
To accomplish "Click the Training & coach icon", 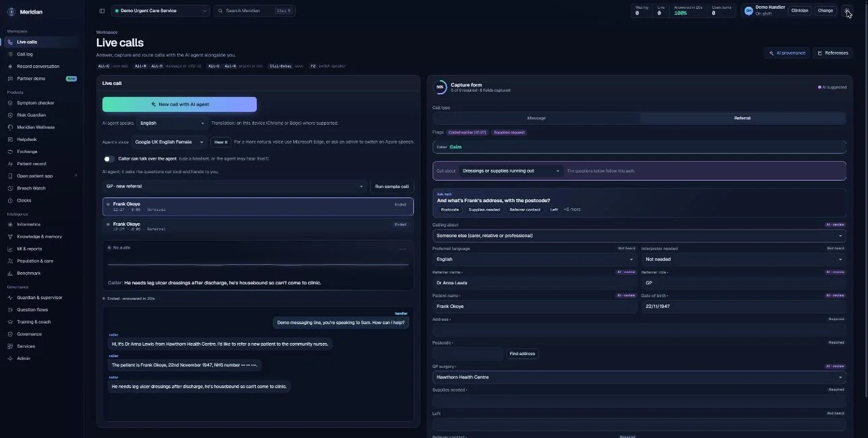I will click(x=11, y=321).
